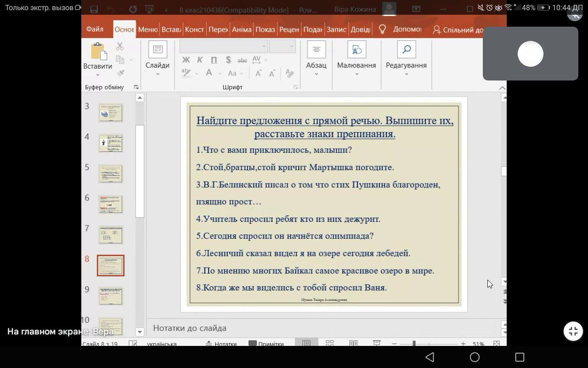Expand the Редагування group dropdown
Screen dimensions: 588x368
pyautogui.click(x=406, y=74)
